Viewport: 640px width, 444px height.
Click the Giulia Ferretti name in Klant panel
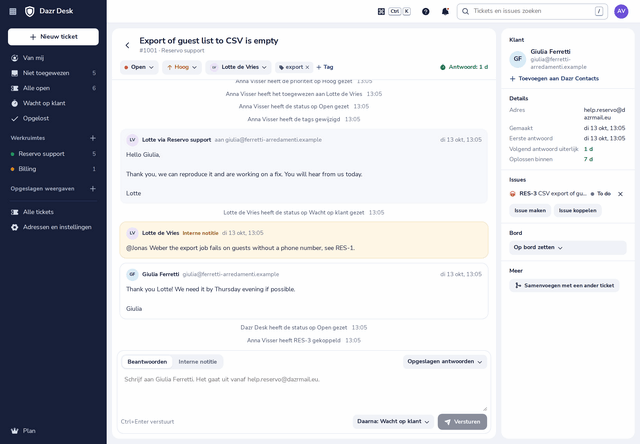pos(550,52)
